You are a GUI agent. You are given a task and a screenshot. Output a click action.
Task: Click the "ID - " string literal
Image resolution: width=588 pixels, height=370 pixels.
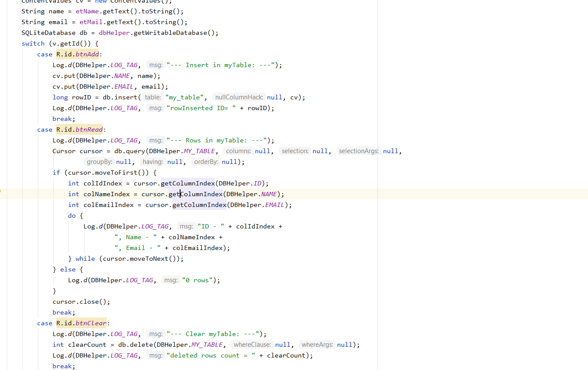(x=211, y=226)
